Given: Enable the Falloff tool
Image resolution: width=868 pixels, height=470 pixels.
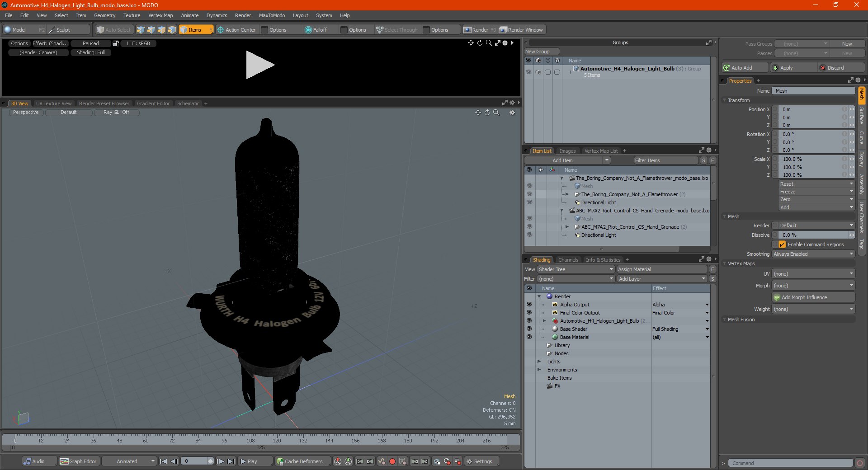Looking at the screenshot, I should [320, 30].
